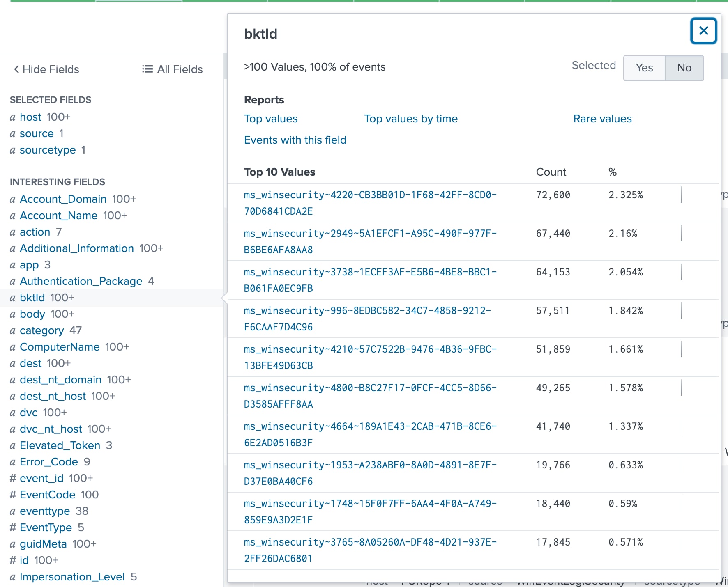728x587 pixels.
Task: Set Selected to Yes
Action: pos(644,68)
